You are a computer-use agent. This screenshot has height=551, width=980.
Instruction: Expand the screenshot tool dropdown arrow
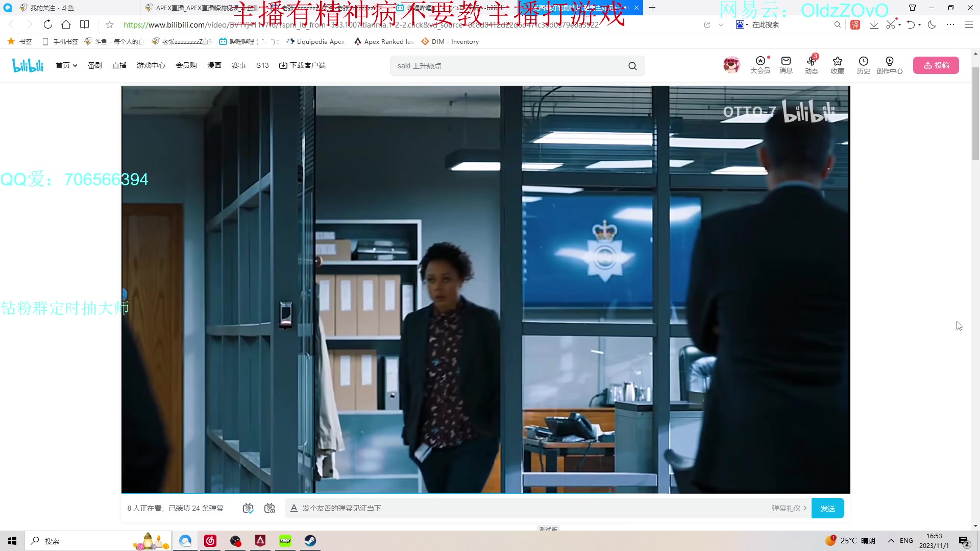[900, 24]
